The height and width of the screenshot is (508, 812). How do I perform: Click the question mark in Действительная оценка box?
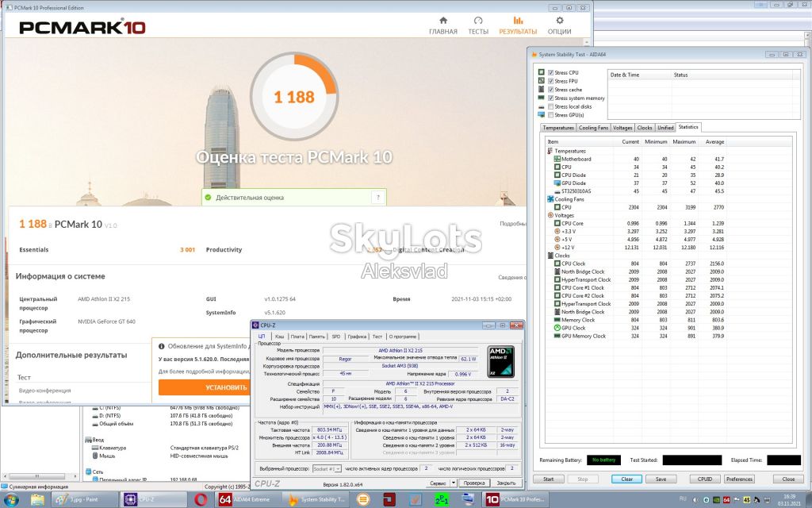tap(378, 198)
